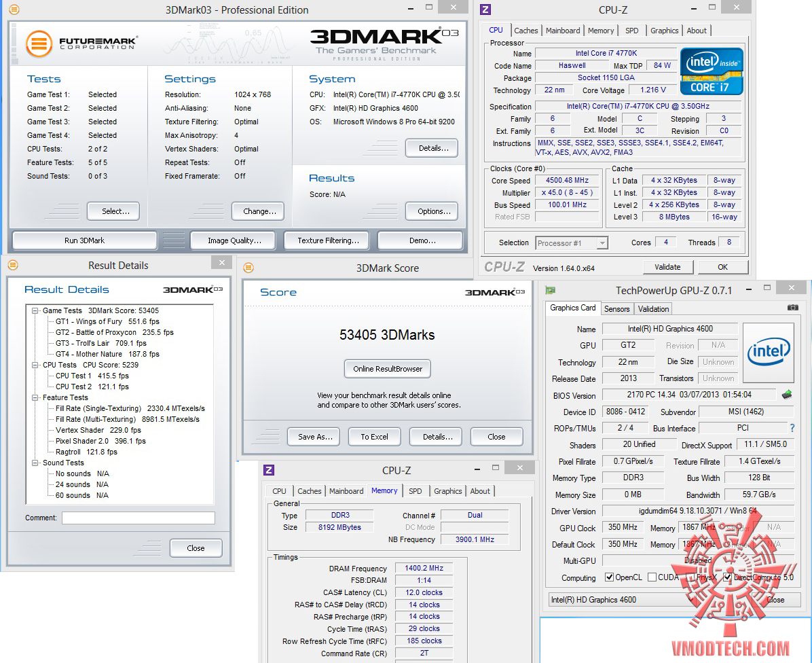Open Texture Filtering... tool
The height and width of the screenshot is (663, 812).
(x=328, y=240)
